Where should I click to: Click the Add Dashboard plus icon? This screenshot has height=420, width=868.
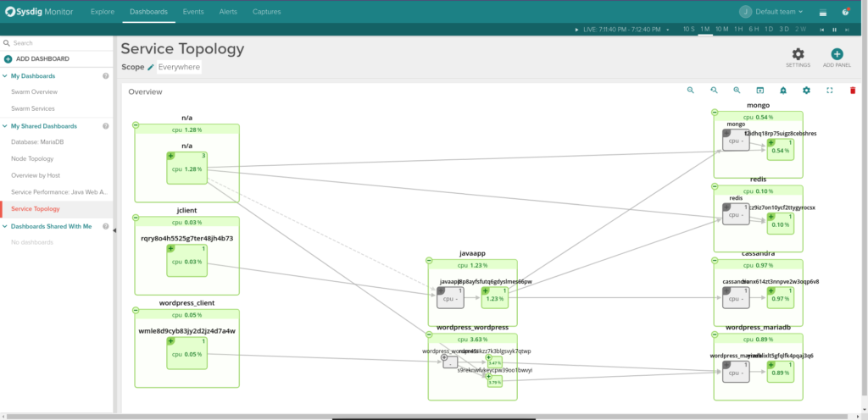8,58
